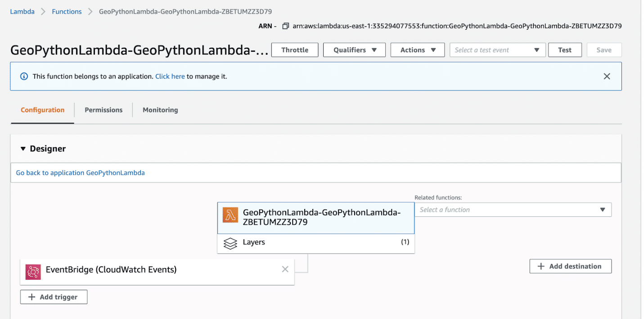Viewport: 644px width, 319px height.
Task: Expand the Related functions dropdown
Action: (603, 210)
